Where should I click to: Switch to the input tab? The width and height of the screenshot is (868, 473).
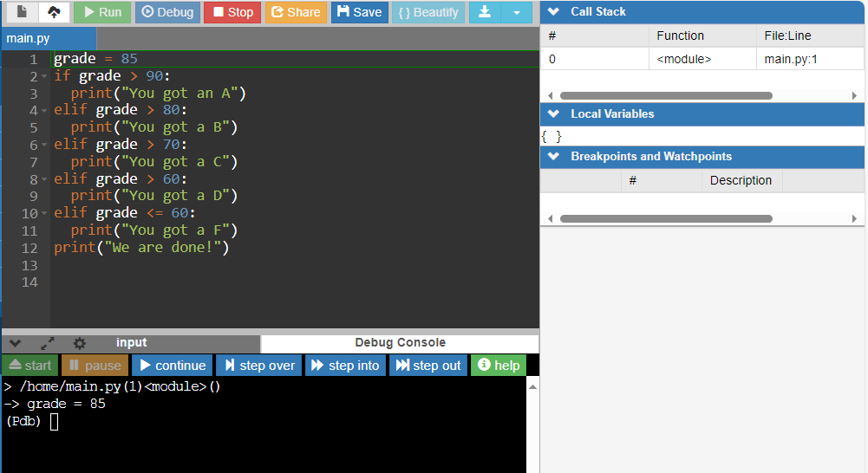click(x=132, y=343)
